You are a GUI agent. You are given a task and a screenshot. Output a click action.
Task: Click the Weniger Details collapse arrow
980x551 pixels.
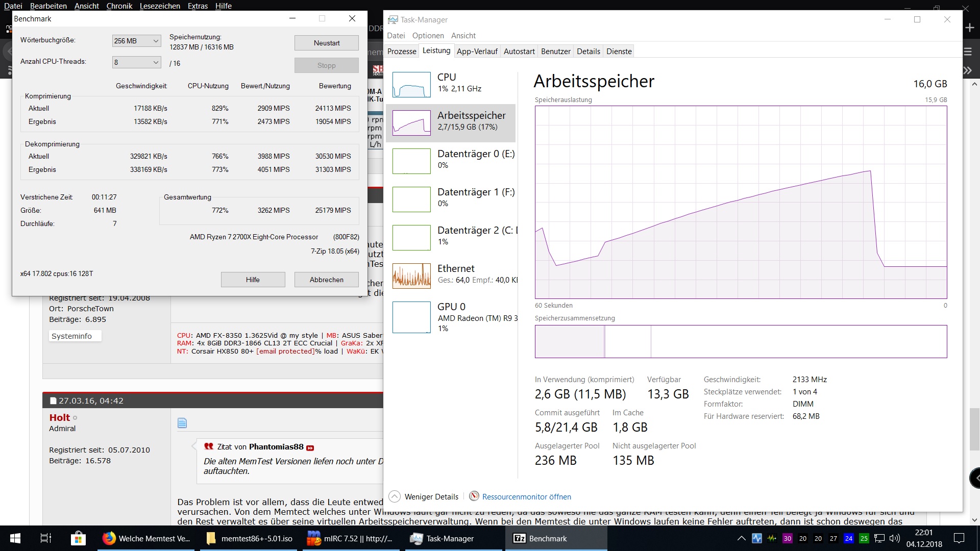pos(395,496)
